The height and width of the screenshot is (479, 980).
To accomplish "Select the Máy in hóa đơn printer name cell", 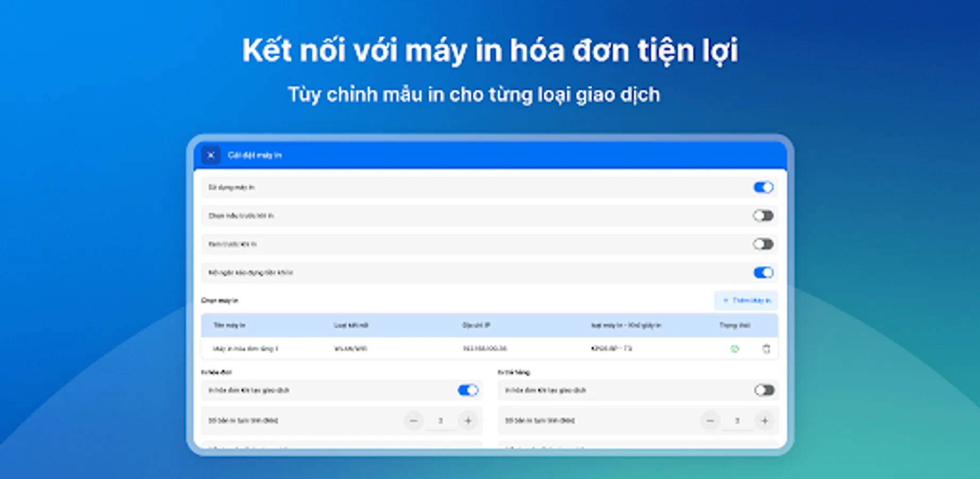I will coord(245,349).
